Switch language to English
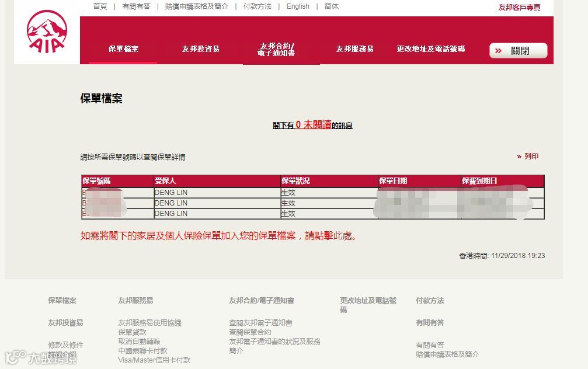Image resolution: width=588 pixels, height=369 pixels. tap(298, 6)
